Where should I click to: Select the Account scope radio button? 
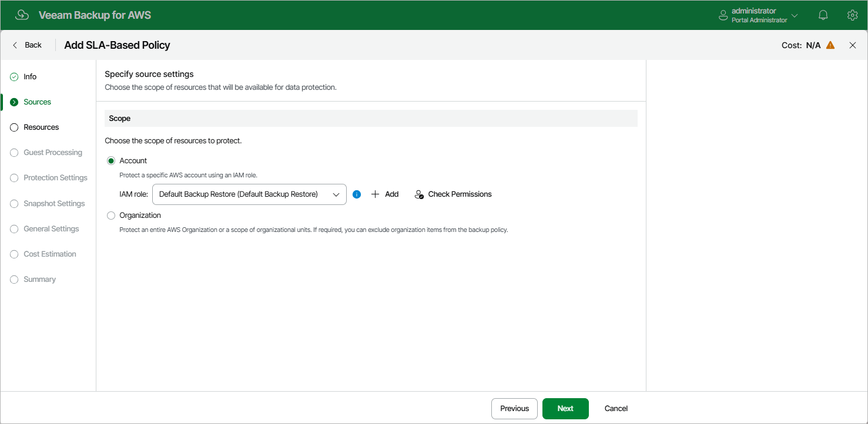coord(111,161)
